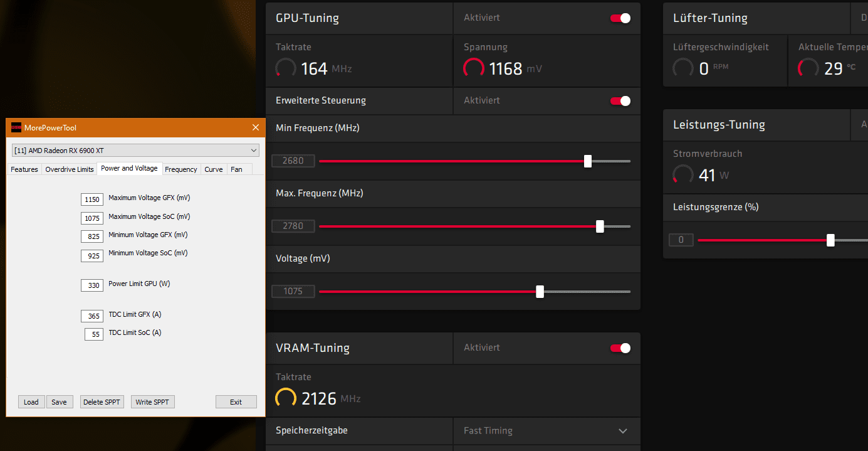The height and width of the screenshot is (451, 868).
Task: Click the Erweiterte Steuerung label
Action: point(321,100)
